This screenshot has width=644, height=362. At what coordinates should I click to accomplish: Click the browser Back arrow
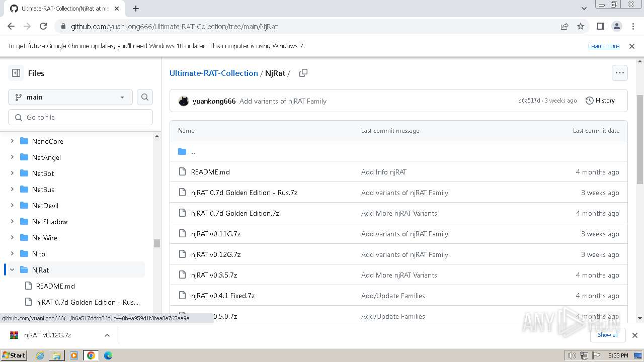[11, 26]
